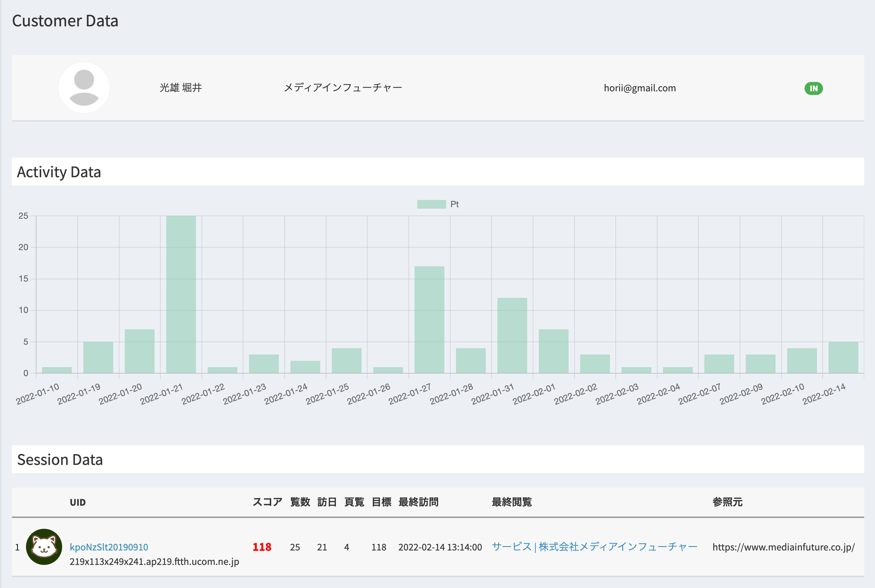Click the 2022-01-20 chart bar

pyautogui.click(x=139, y=351)
